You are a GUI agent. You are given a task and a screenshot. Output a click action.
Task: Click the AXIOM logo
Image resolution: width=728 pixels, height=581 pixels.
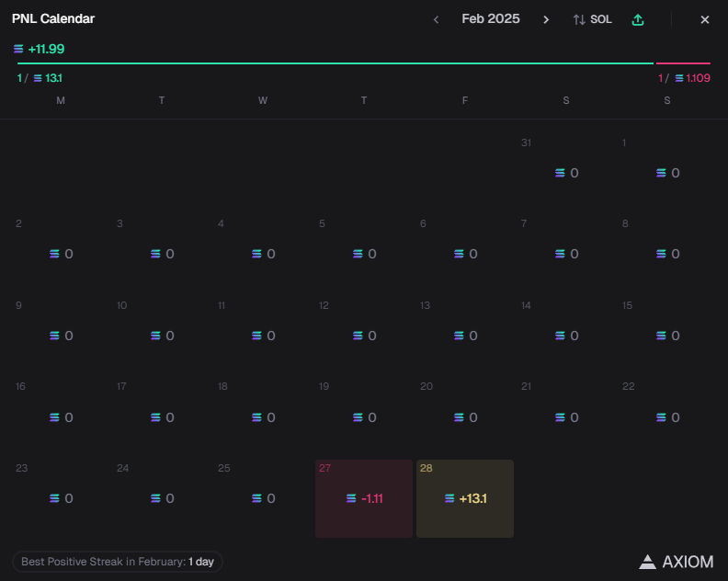click(x=676, y=562)
